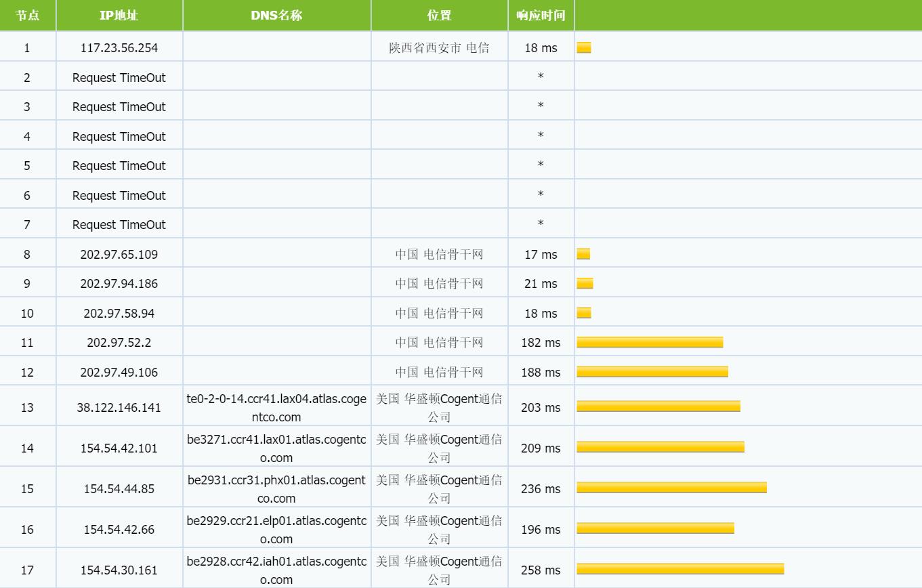Click 中国 电信骨干网 in row 8
The width and height of the screenshot is (922, 588).
pyautogui.click(x=439, y=254)
